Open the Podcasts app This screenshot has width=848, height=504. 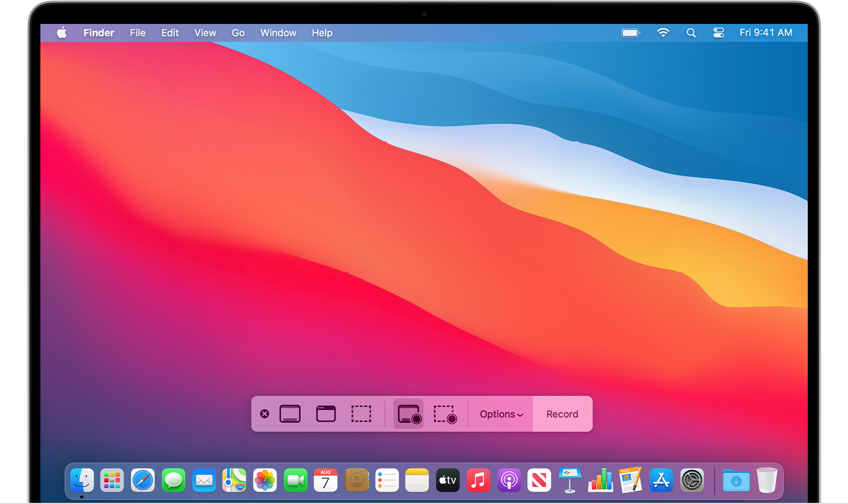[509, 480]
